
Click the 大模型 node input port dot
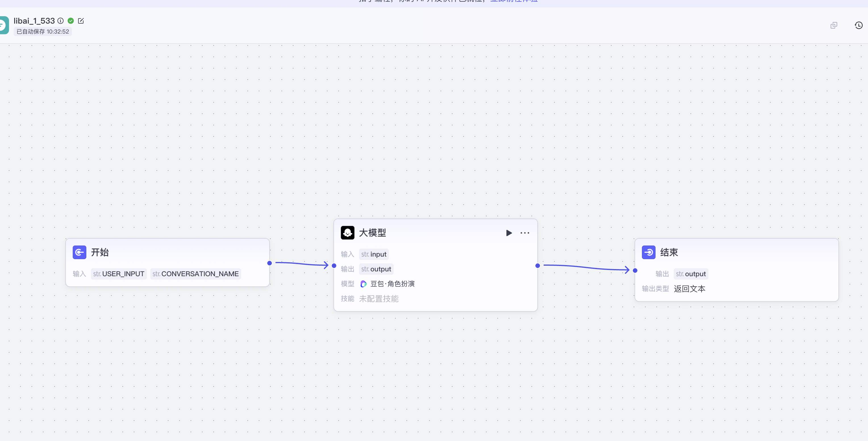pos(334,266)
